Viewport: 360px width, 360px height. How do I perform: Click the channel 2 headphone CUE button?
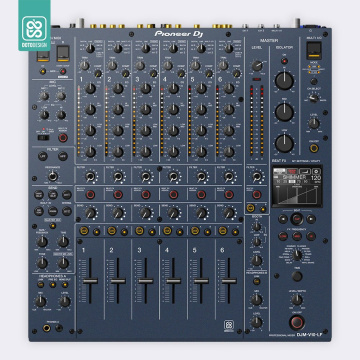[112, 230]
